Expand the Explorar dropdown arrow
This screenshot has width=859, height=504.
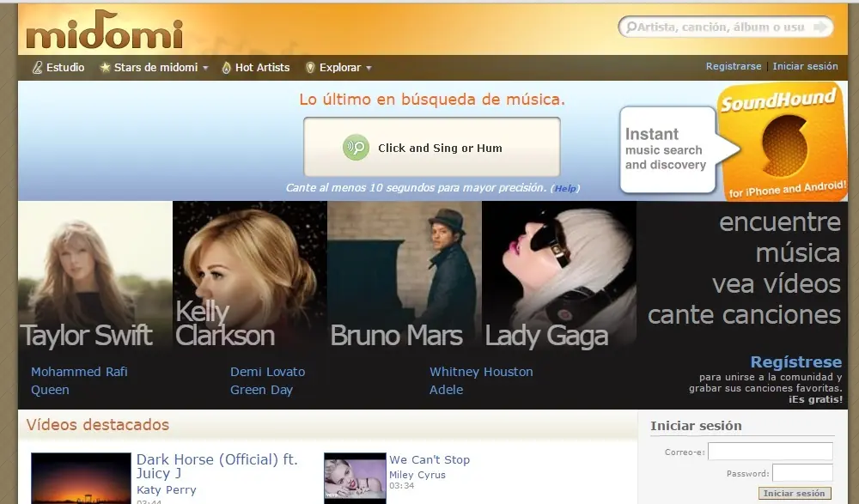click(369, 68)
